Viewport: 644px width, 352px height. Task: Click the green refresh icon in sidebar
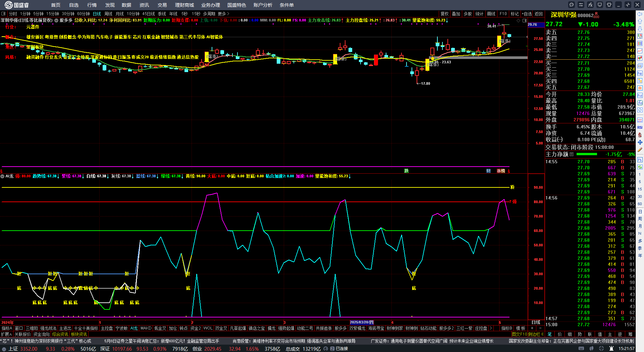640,167
